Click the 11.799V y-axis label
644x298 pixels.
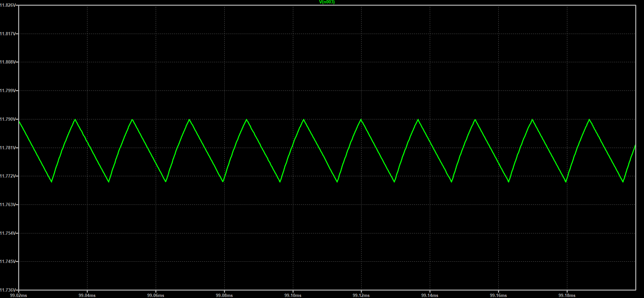pos(8,91)
